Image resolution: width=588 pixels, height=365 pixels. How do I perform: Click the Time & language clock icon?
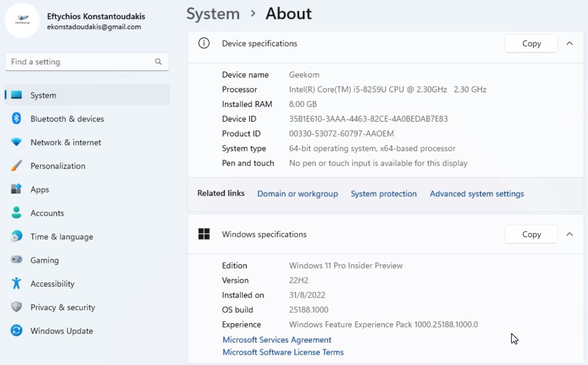17,237
